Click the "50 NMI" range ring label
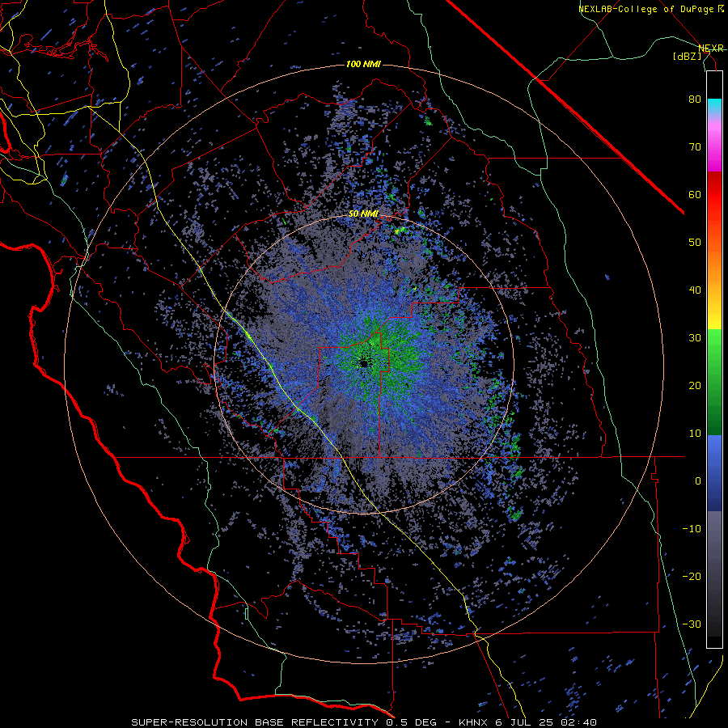The width and height of the screenshot is (728, 728). pyautogui.click(x=363, y=214)
